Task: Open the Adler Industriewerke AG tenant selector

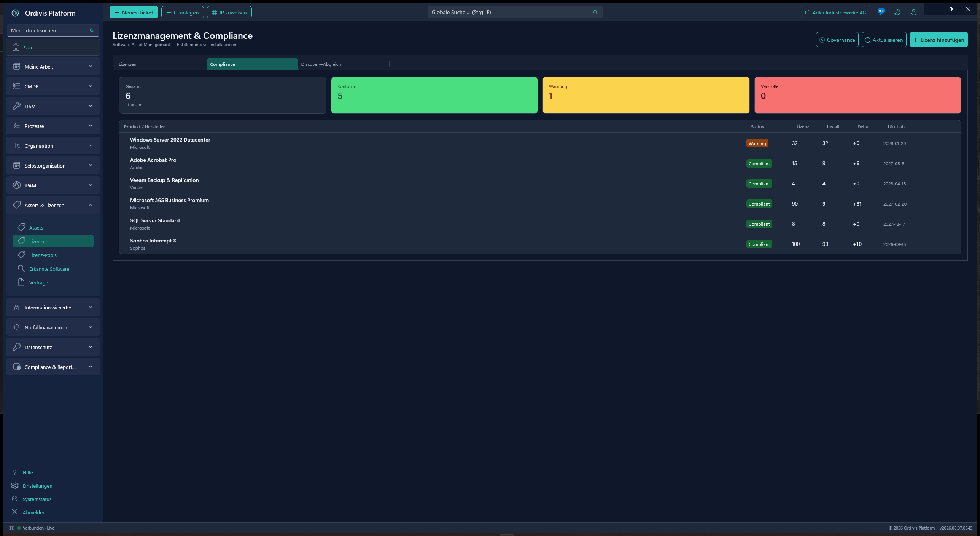Action: click(x=835, y=13)
